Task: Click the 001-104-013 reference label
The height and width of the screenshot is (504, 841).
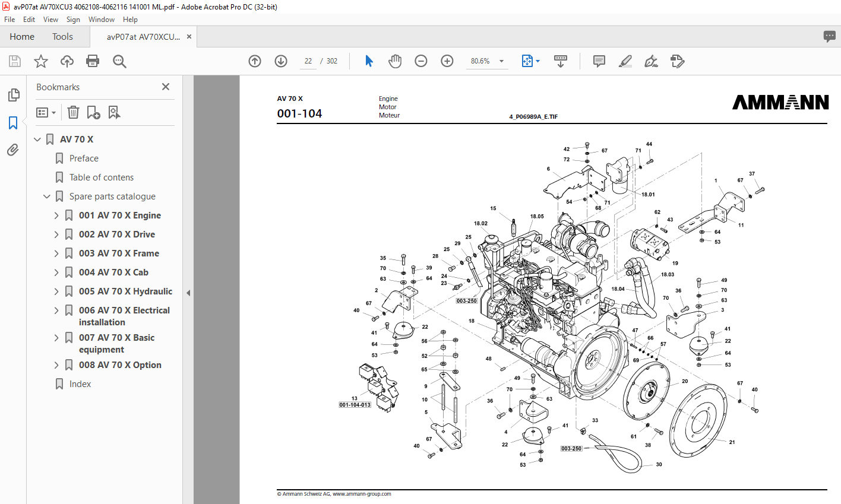Action: point(355,405)
